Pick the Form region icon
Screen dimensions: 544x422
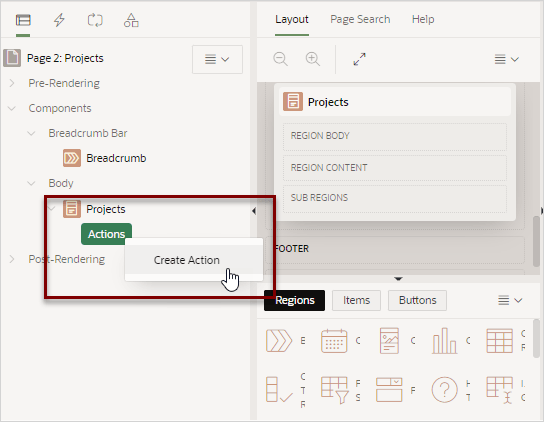(x=389, y=390)
